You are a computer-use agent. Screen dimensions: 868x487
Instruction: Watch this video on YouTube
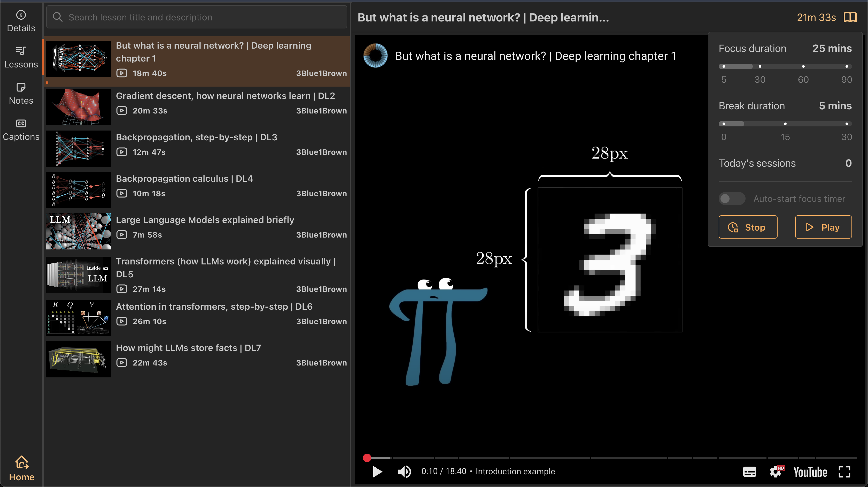point(810,471)
